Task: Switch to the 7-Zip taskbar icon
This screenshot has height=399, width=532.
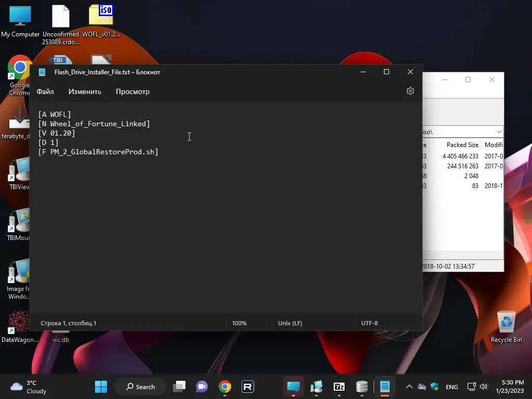Action: [339, 387]
